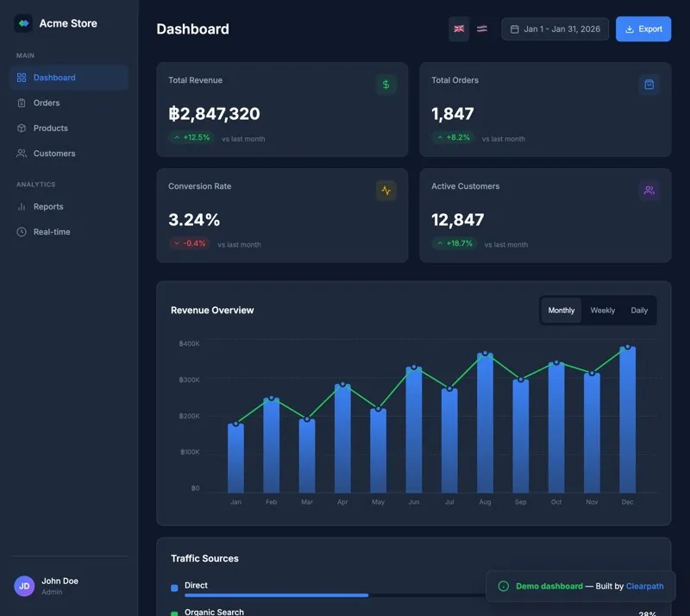Click the activity icon on Conversion Rate card
690x616 pixels.
tap(386, 191)
